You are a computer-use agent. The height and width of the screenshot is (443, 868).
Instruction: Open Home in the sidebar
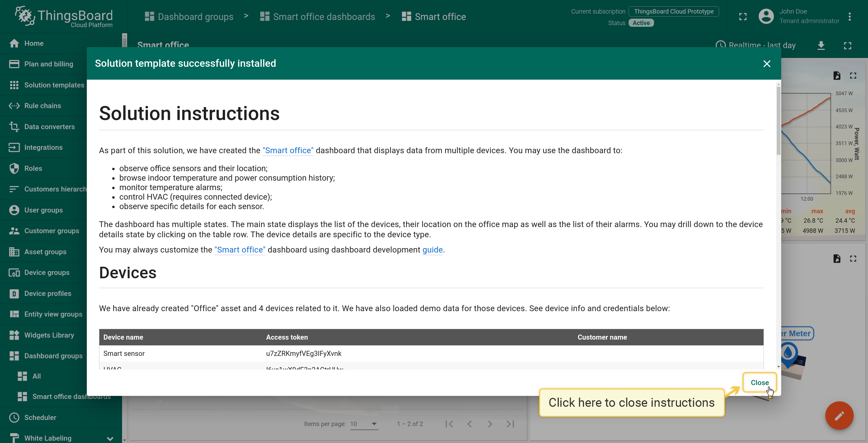[x=61, y=43]
